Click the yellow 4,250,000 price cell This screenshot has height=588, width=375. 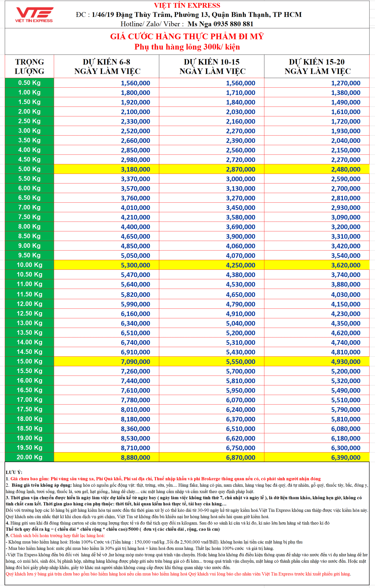[x=240, y=265]
